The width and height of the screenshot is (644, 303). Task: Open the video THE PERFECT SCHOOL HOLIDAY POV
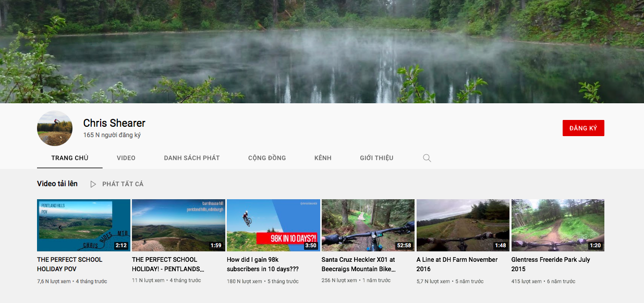pos(68,264)
